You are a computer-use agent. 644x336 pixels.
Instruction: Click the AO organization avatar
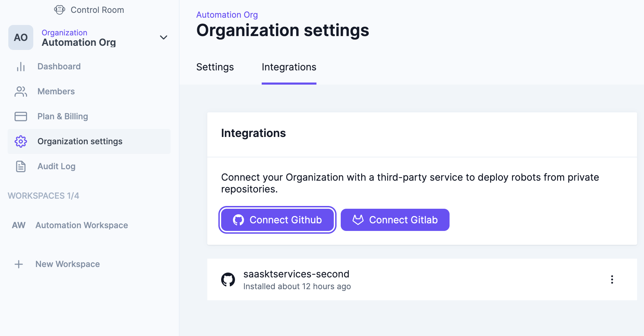coord(21,37)
